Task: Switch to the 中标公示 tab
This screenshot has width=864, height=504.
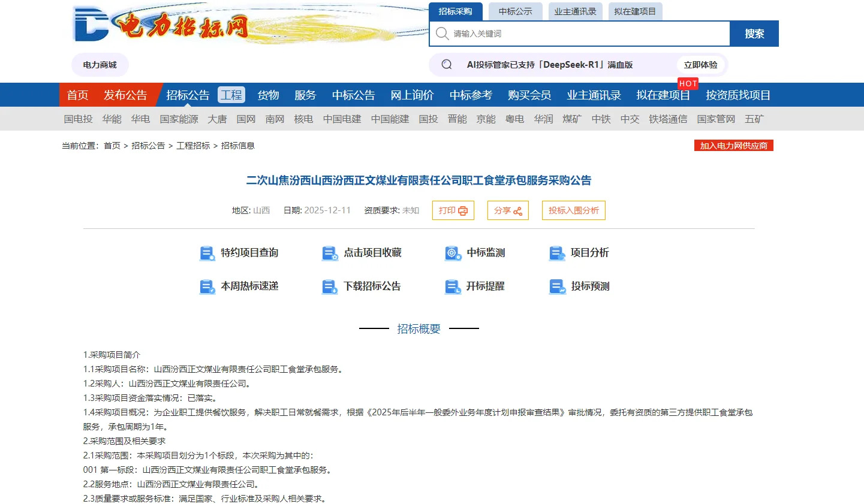Action: pos(514,11)
